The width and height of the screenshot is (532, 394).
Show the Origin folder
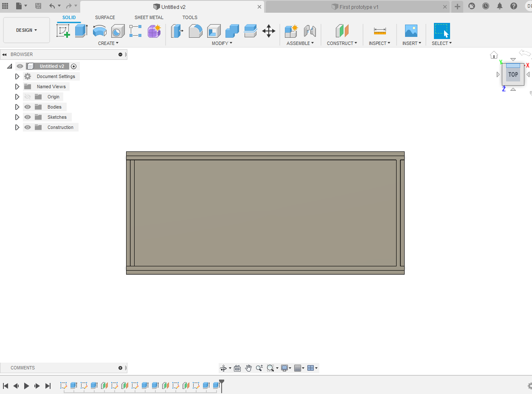click(27, 97)
